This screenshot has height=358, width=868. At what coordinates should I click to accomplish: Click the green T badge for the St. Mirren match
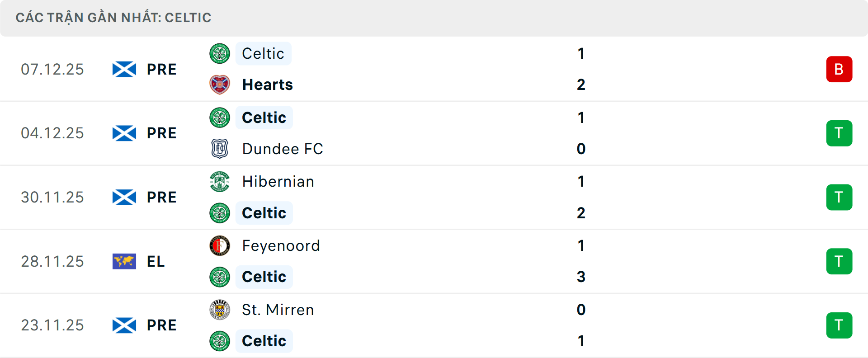840,325
